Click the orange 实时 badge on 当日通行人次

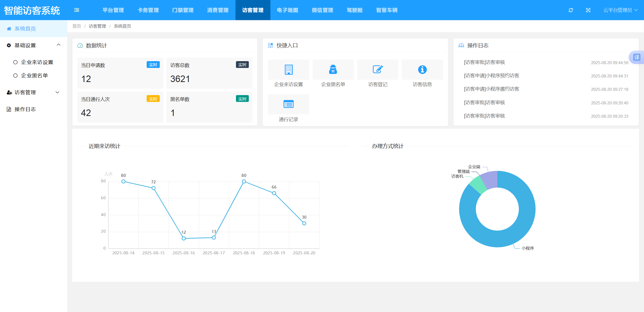pyautogui.click(x=153, y=99)
